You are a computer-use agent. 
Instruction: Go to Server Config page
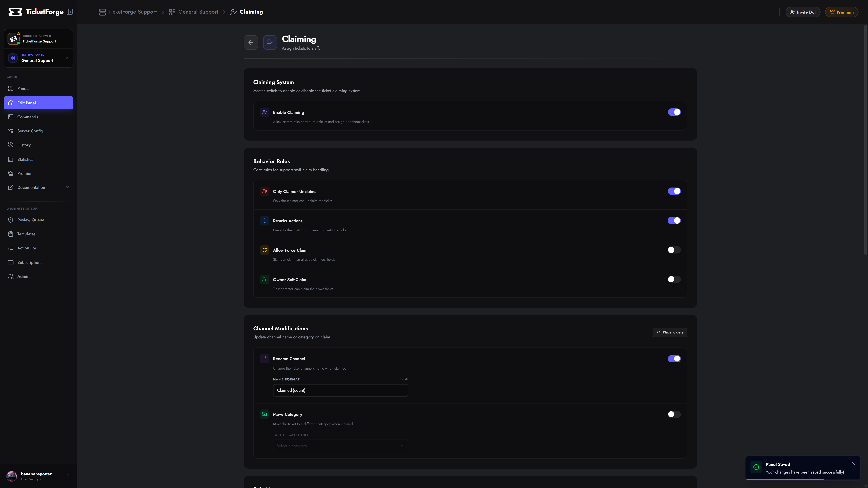tap(38, 131)
